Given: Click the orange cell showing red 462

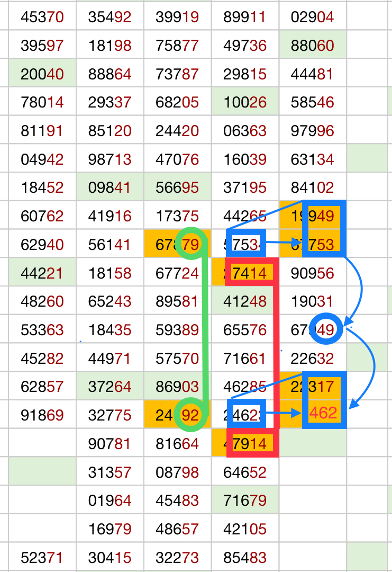Looking at the screenshot, I should coord(323,413).
